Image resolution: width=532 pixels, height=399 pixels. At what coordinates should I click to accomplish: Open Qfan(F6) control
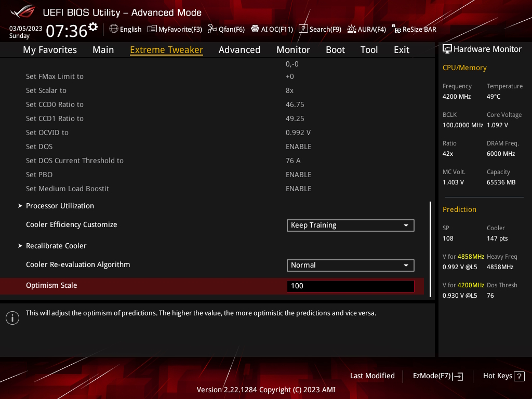(x=227, y=29)
